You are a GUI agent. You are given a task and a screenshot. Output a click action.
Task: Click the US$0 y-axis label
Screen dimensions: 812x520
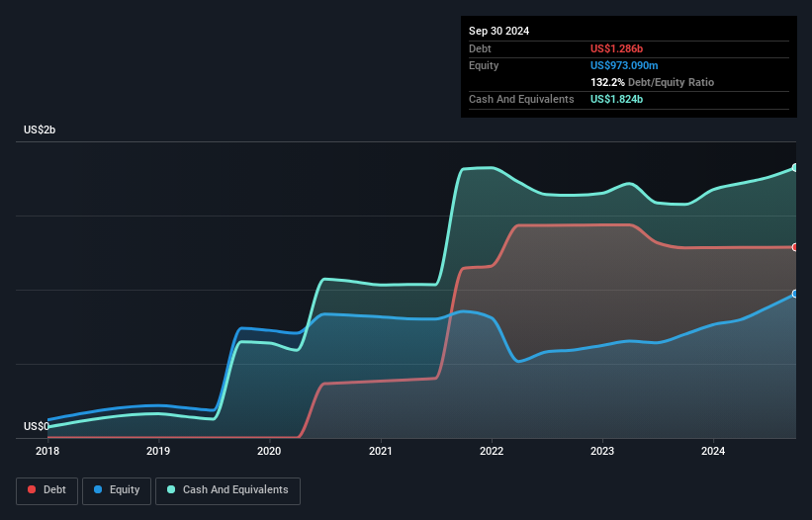click(37, 426)
